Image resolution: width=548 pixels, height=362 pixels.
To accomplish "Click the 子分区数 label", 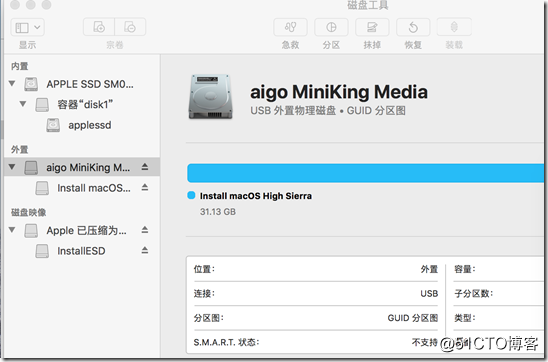I will 474,294.
